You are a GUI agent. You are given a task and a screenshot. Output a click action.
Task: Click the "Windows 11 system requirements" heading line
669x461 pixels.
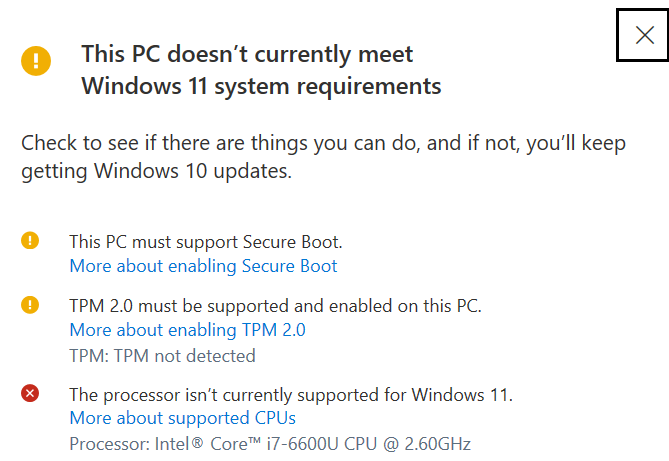click(x=261, y=86)
